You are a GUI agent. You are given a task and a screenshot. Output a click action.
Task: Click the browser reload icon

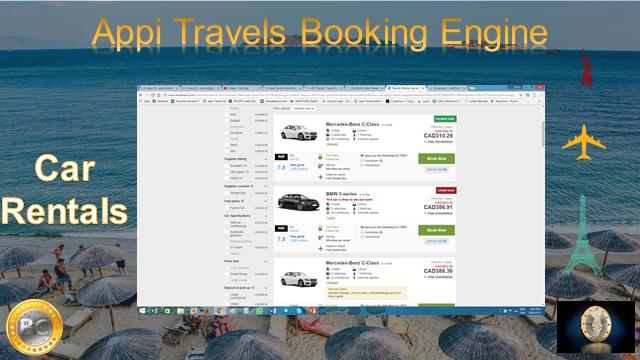coord(153,95)
